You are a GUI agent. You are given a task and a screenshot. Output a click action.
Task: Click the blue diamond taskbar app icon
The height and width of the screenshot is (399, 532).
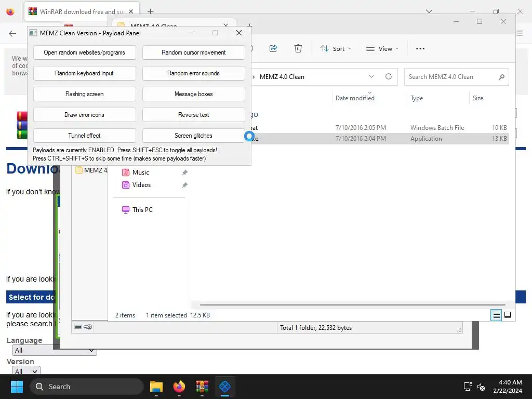tap(224, 387)
